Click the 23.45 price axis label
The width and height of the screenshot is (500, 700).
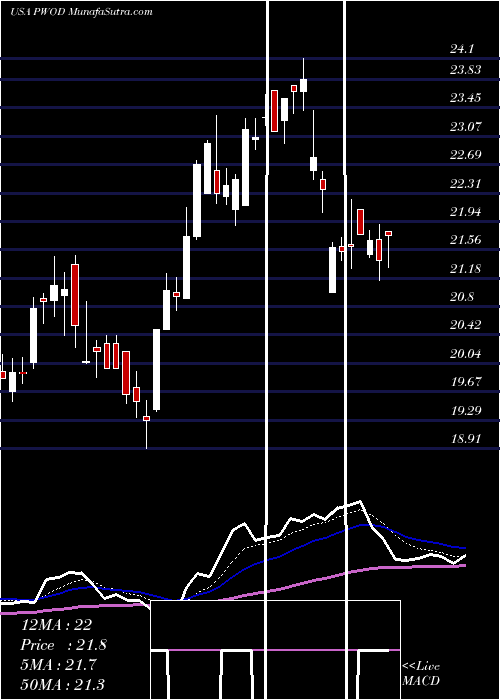[x=466, y=98]
